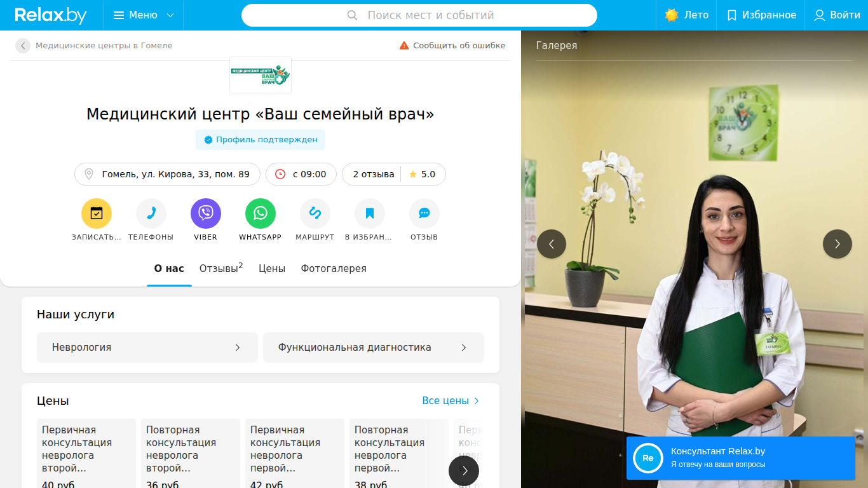Advance the price cards with the round arrow
The width and height of the screenshot is (868, 488).
pos(464,471)
